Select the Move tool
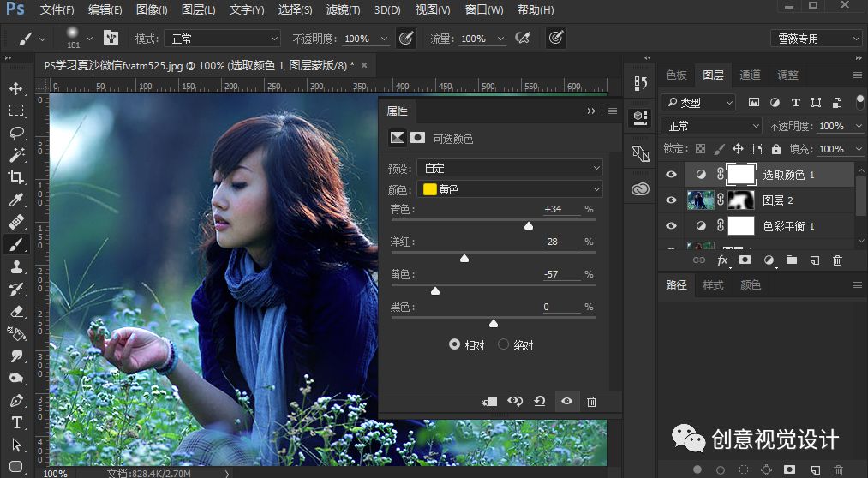 [16, 88]
